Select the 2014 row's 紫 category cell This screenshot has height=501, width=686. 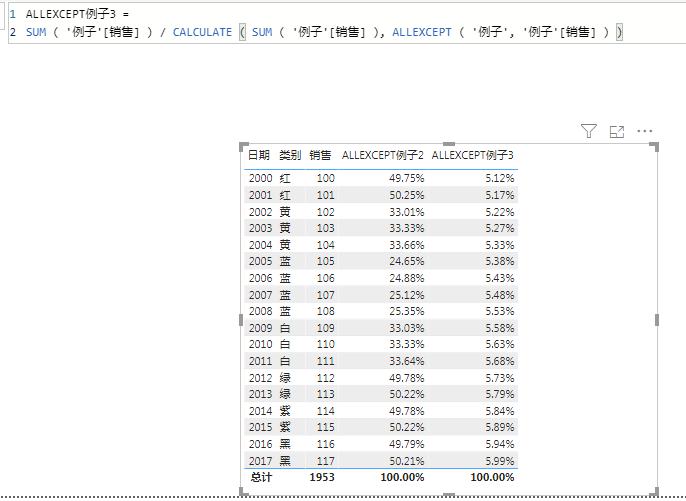285,411
